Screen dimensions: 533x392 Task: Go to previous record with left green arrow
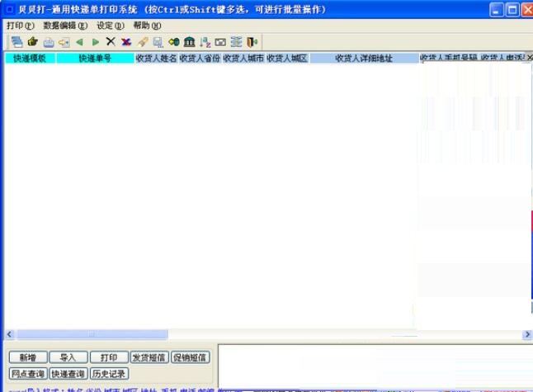[79, 42]
